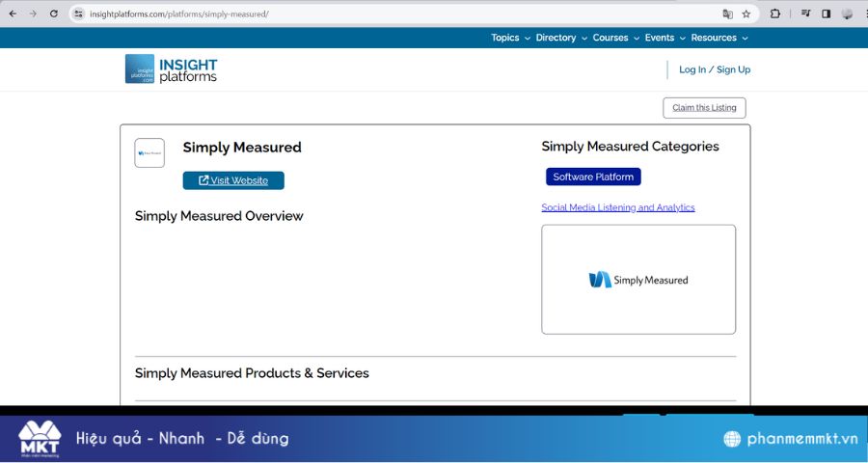Click the phanmemmkt.vn text in banner
The image size is (868, 463).
802,439
